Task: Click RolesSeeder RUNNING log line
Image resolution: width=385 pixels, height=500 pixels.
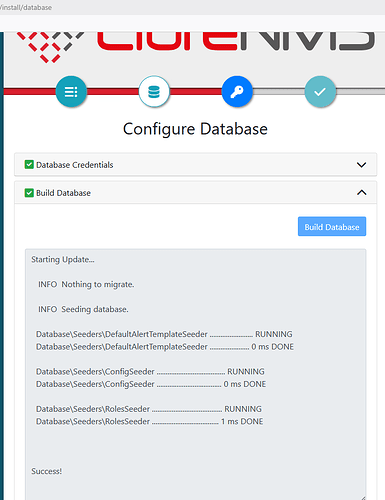Action: pyautogui.click(x=149, y=409)
